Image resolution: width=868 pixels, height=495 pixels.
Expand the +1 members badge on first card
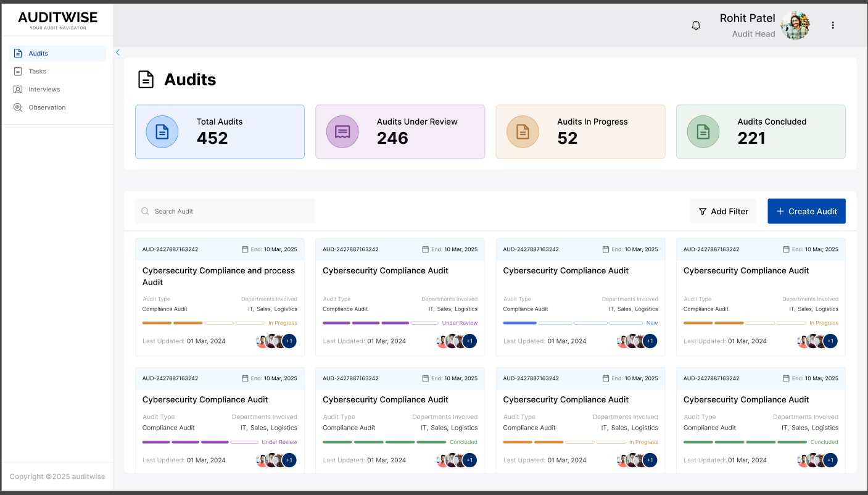point(289,341)
